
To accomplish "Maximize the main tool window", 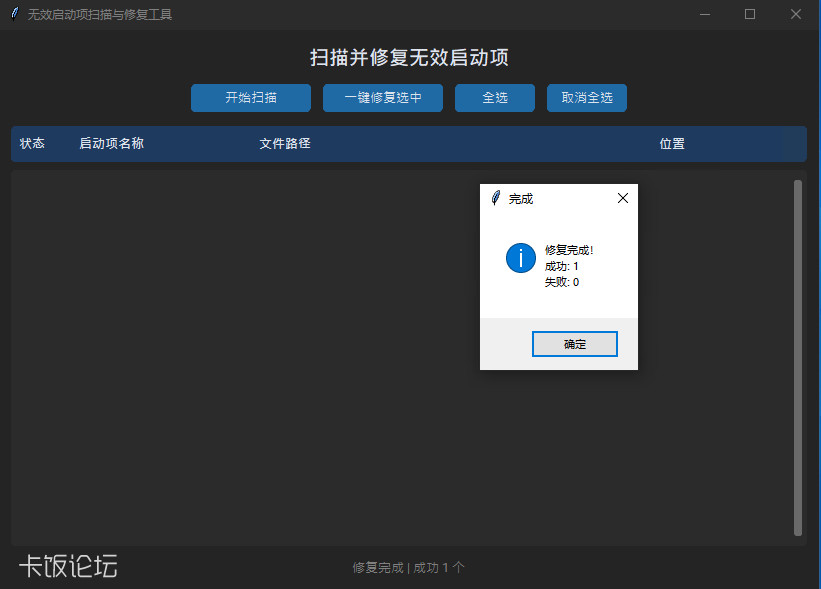I will [x=750, y=15].
